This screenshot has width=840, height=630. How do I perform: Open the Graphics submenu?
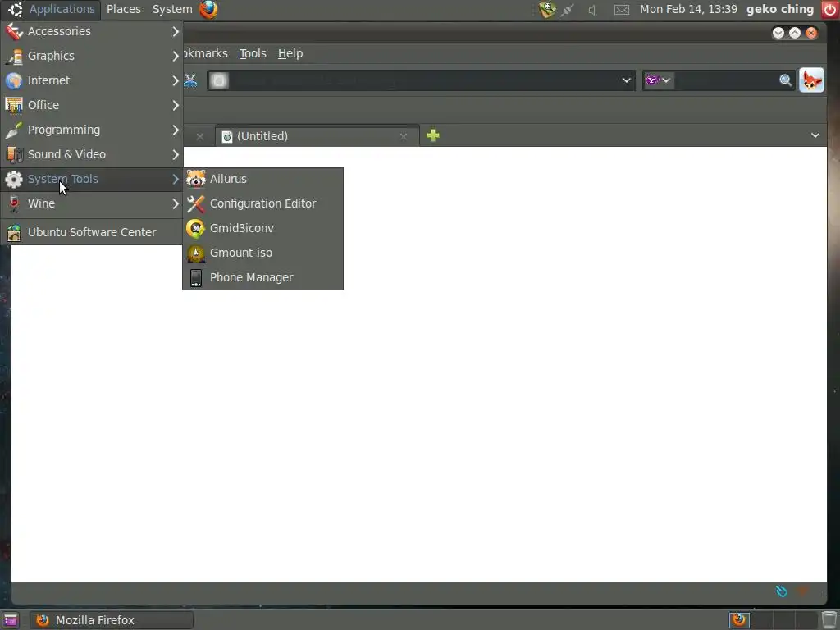(92, 56)
